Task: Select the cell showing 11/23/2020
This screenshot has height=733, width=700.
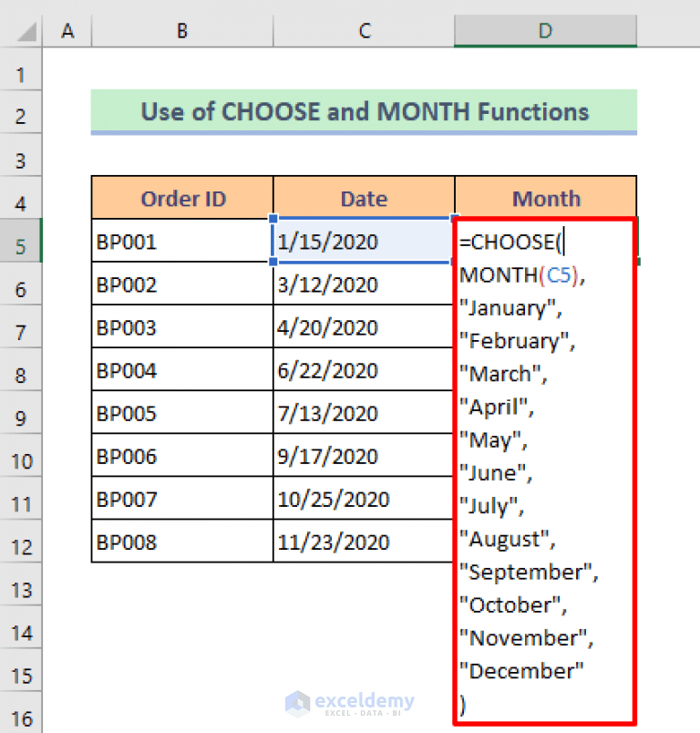Action: click(364, 542)
